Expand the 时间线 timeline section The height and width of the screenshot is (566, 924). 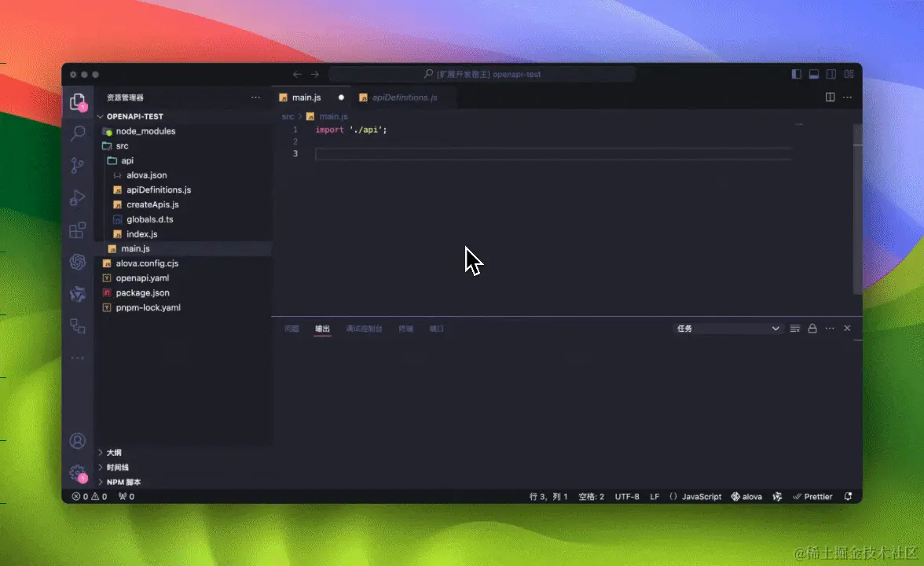(117, 468)
